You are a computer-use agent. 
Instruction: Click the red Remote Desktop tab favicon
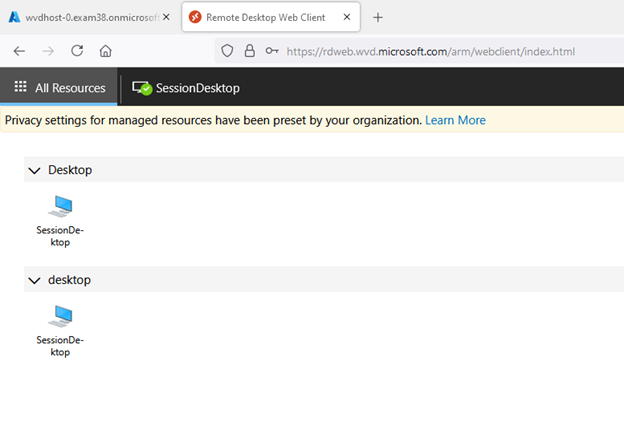click(x=195, y=17)
